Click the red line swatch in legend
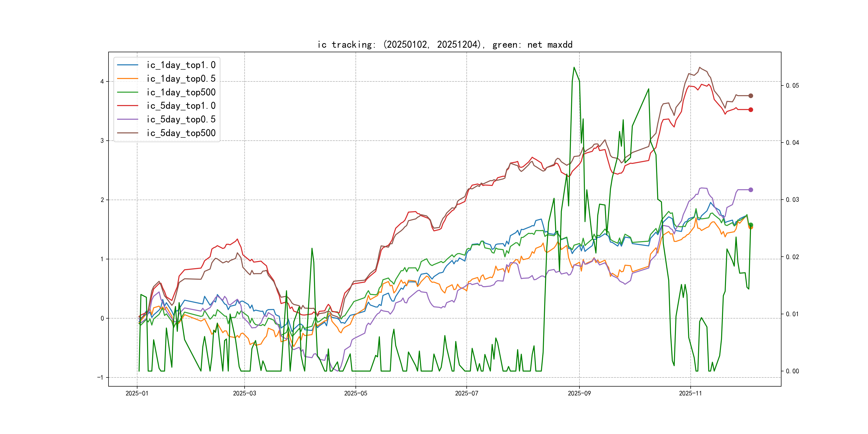 click(127, 106)
